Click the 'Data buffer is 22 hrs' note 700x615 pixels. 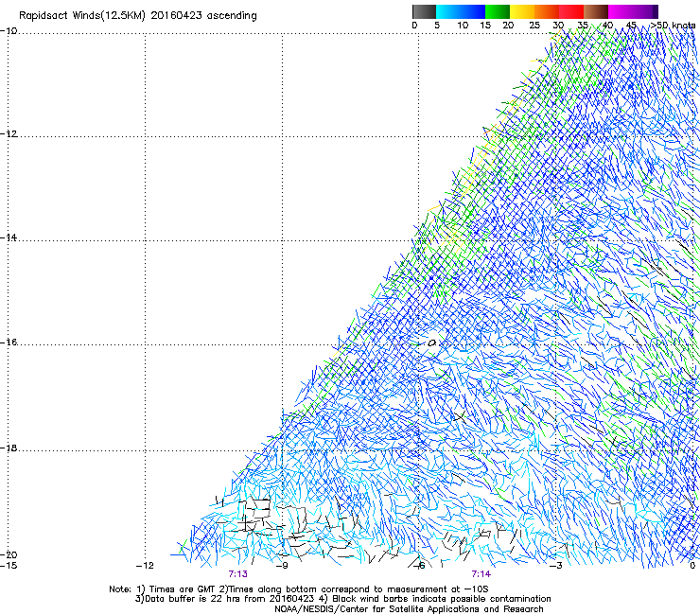pos(342,599)
